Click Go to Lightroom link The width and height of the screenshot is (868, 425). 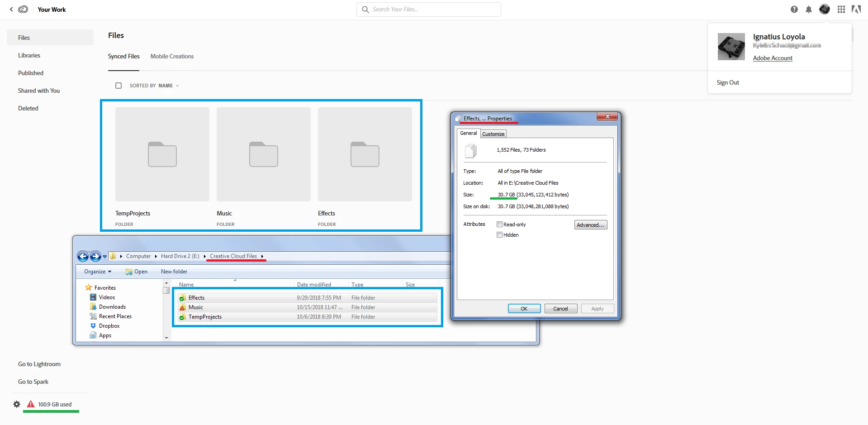click(x=39, y=364)
